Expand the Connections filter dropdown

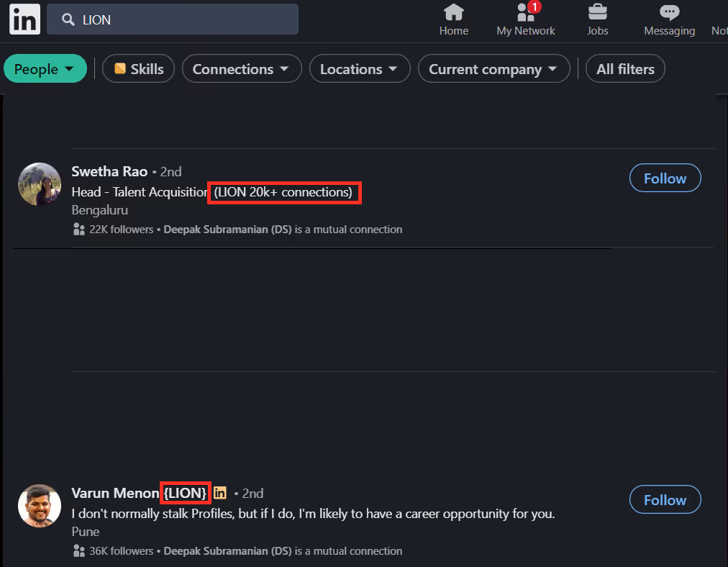[x=242, y=69]
